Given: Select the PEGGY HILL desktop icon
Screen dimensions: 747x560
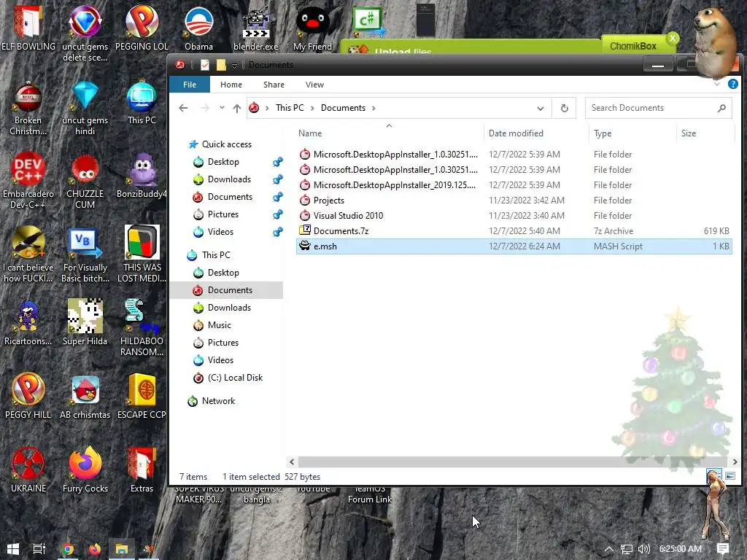Looking at the screenshot, I should click(x=28, y=396).
